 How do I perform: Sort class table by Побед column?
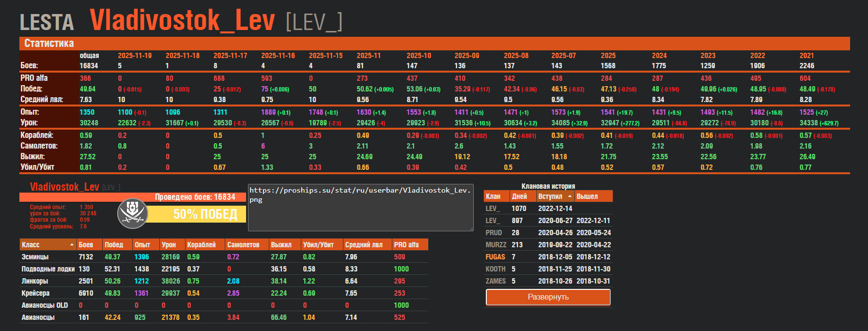(x=114, y=245)
